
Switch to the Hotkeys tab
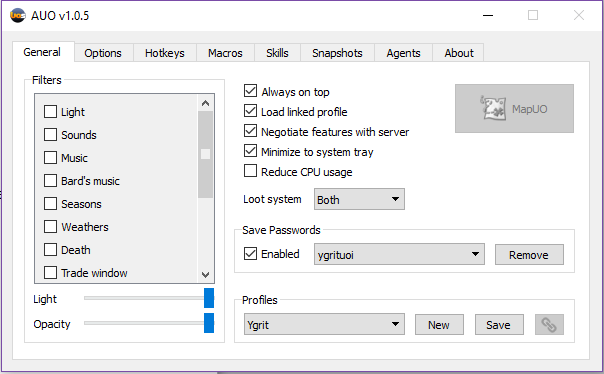click(x=165, y=53)
